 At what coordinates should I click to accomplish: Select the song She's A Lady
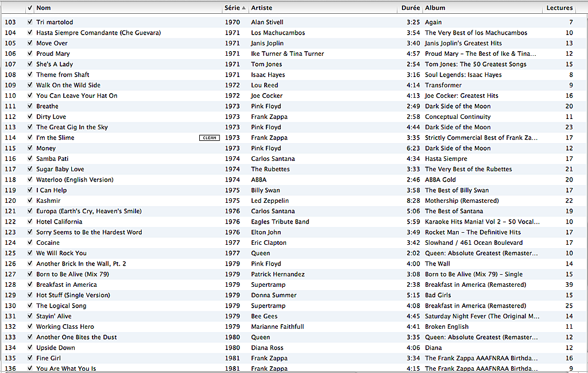pyautogui.click(x=55, y=64)
